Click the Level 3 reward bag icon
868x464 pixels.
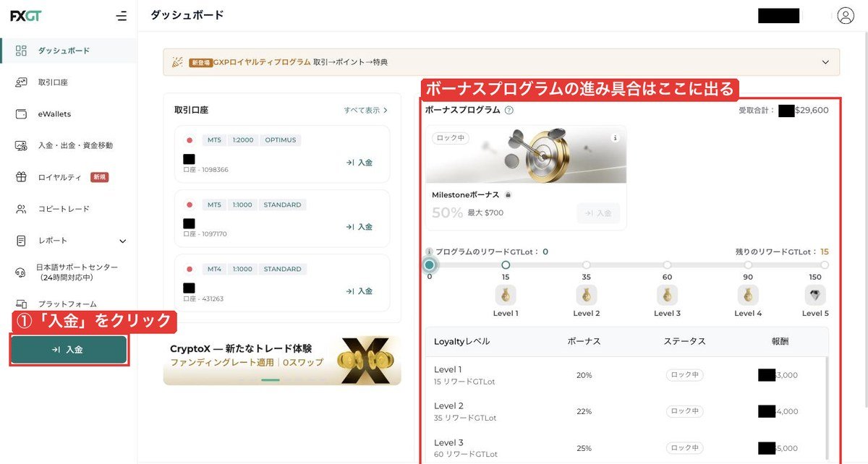pyautogui.click(x=667, y=295)
